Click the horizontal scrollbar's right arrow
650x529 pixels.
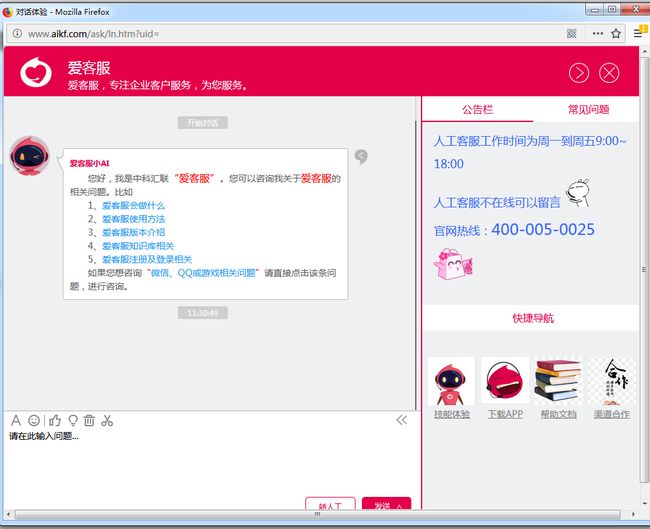[633, 514]
